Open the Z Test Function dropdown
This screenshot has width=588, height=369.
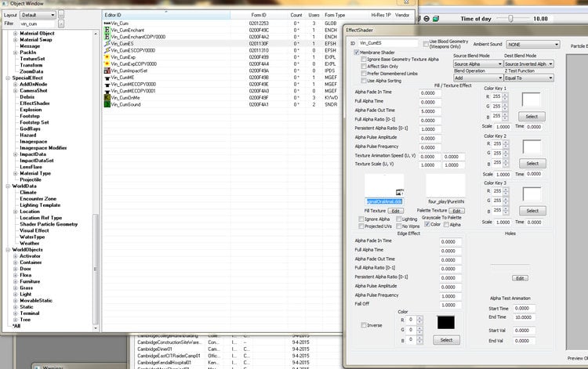[x=528, y=78]
